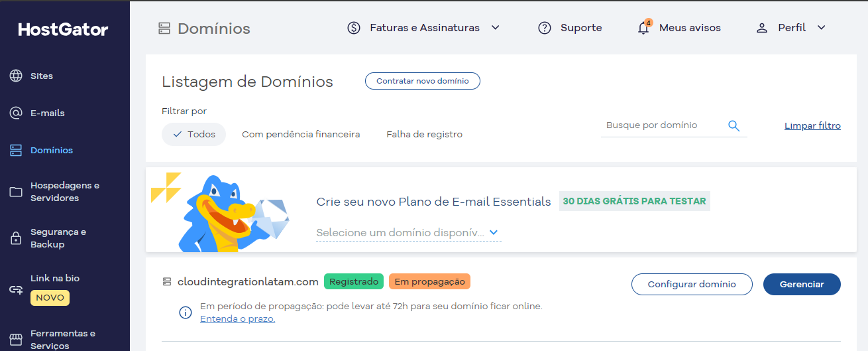Click the E-mails at-sign icon
Screen dimensions: 868x351
16,113
